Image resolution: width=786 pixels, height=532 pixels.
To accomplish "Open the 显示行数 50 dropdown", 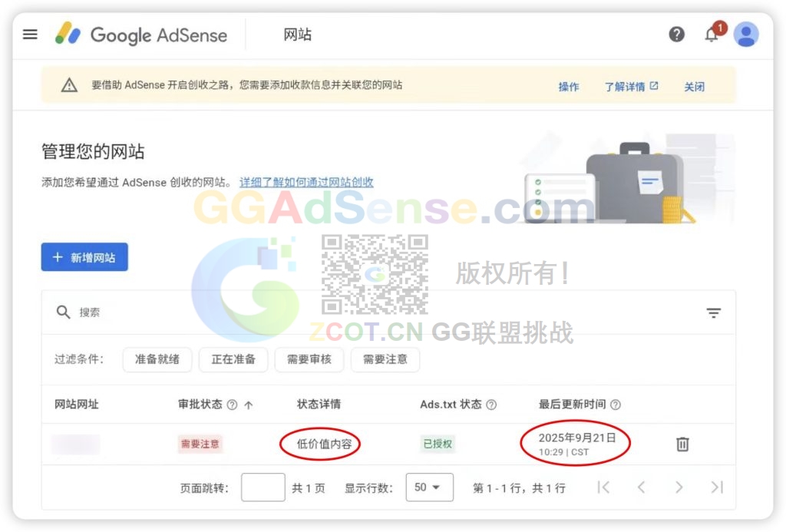I will point(428,487).
